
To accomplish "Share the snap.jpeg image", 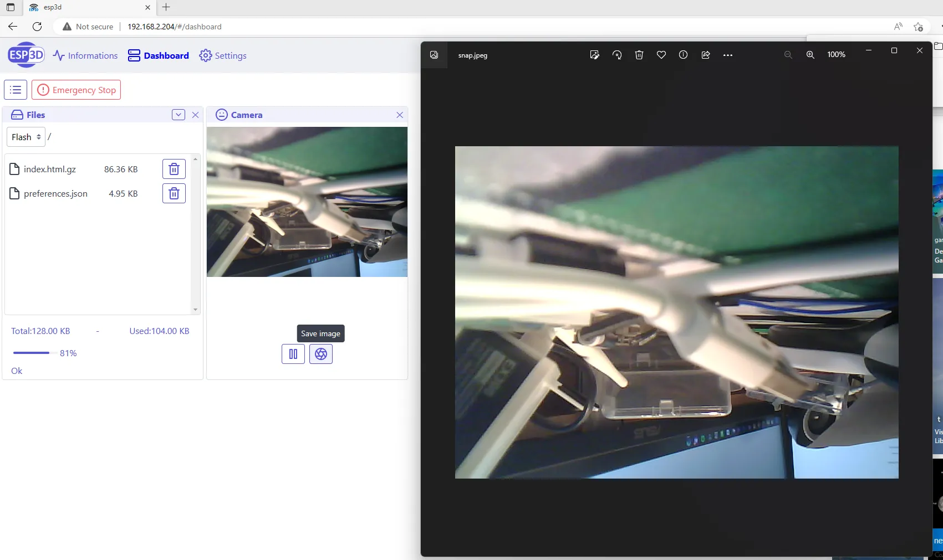I will pos(706,55).
